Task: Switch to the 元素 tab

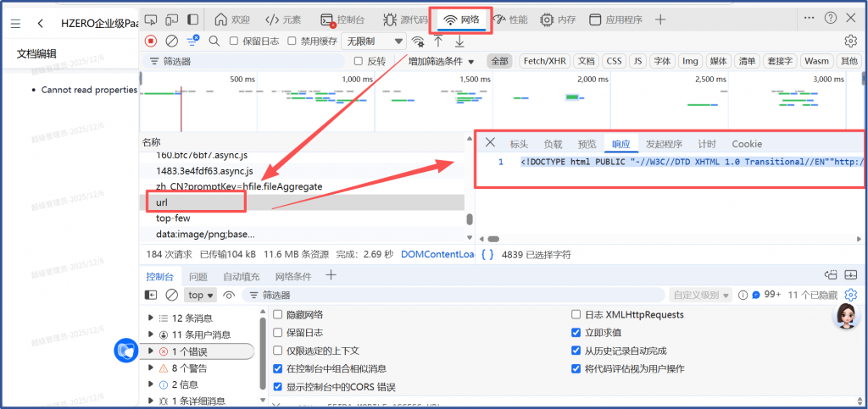Action: click(x=283, y=19)
